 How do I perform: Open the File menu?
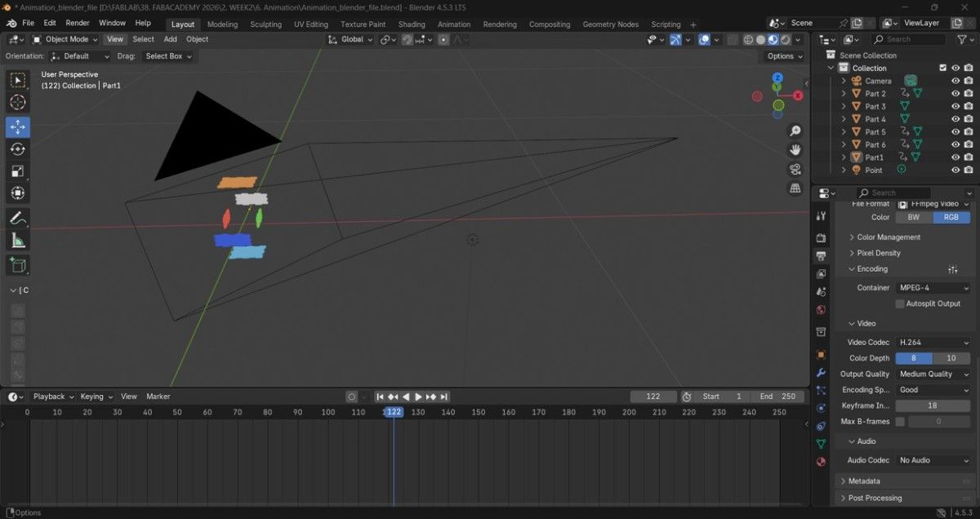coord(29,23)
